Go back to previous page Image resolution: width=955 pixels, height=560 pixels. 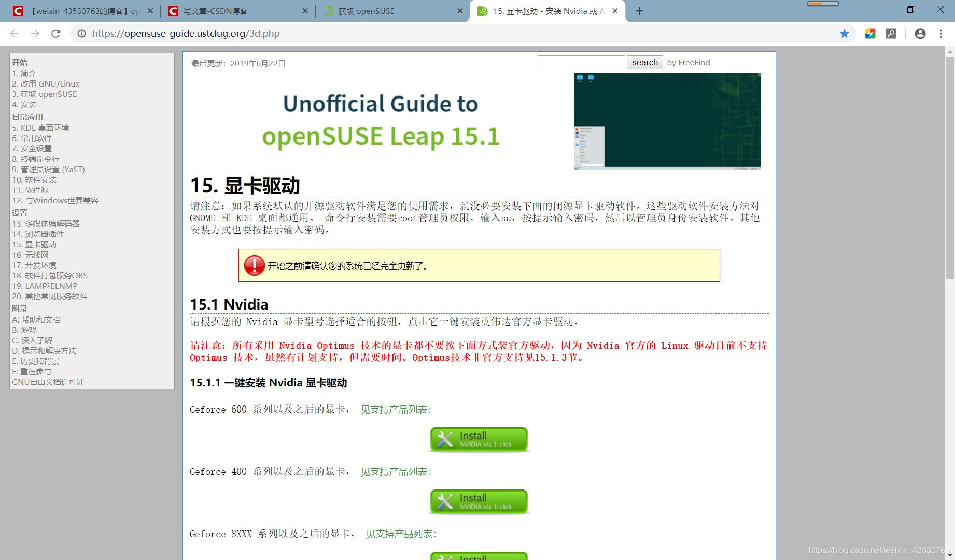14,34
